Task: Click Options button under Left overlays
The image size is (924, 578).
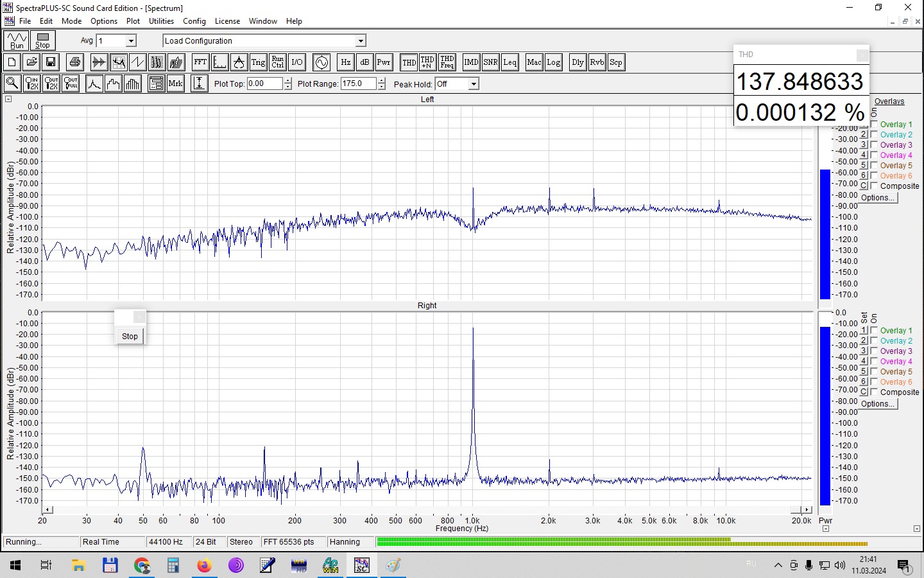Action: 877,198
